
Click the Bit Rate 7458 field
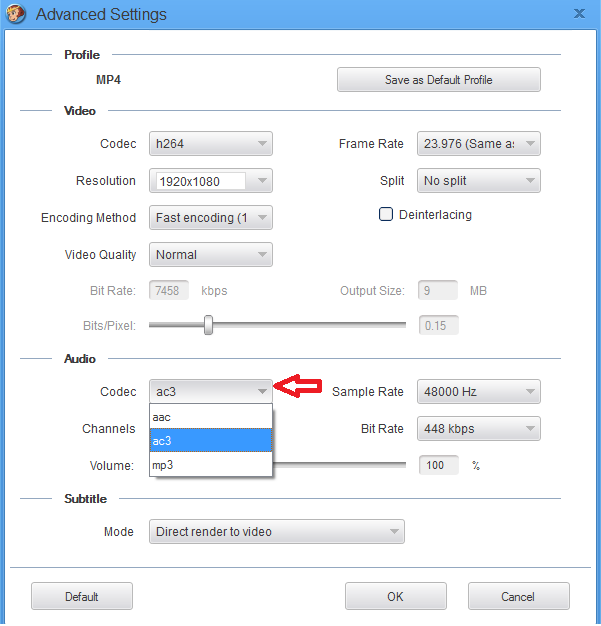pyautogui.click(x=169, y=290)
